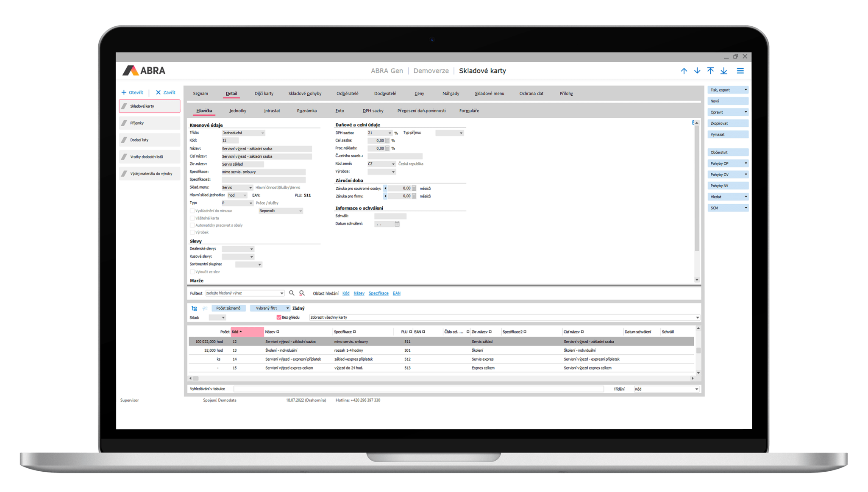Click the Nový button
The image size is (868, 492).
(x=727, y=100)
